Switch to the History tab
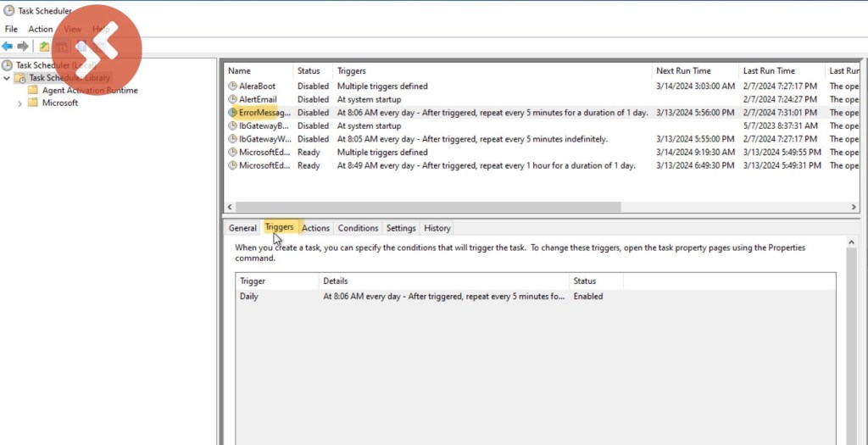The height and width of the screenshot is (445, 868). [437, 228]
